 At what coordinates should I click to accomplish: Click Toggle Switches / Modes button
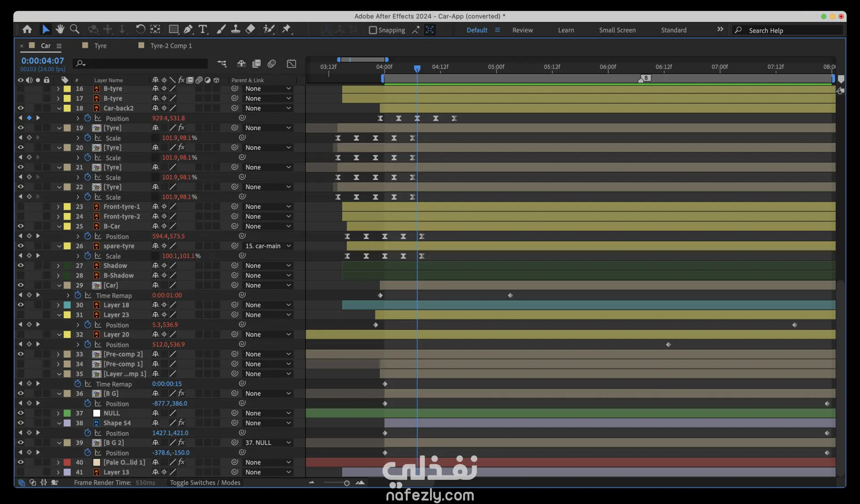tap(205, 483)
